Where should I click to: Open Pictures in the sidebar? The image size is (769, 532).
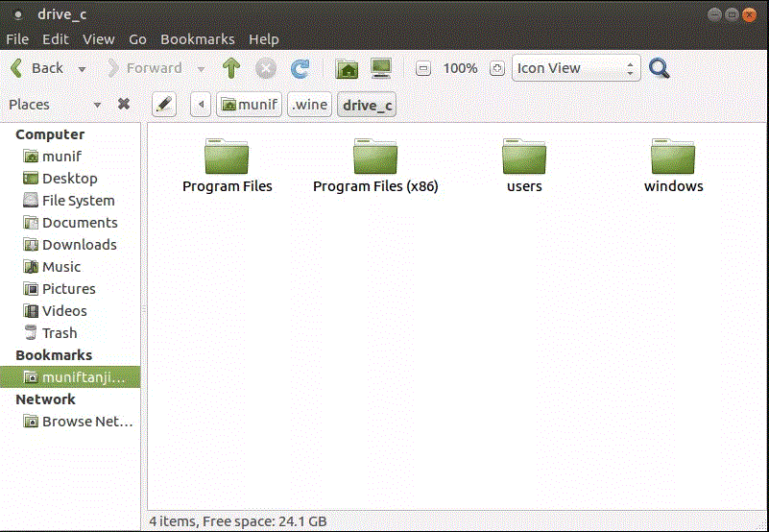(70, 289)
